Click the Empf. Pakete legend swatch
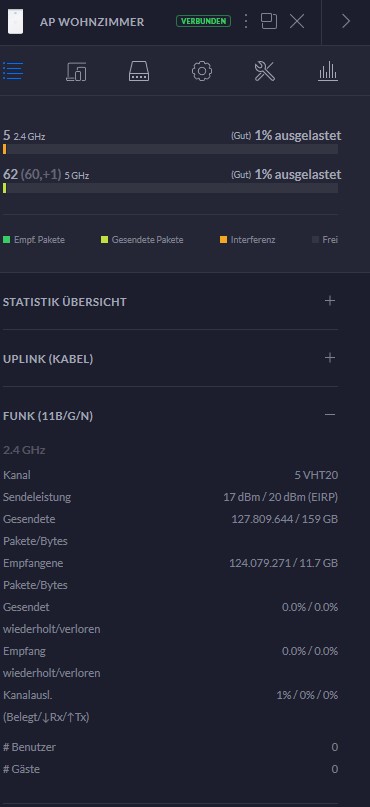The height and width of the screenshot is (807, 370). click(6, 240)
